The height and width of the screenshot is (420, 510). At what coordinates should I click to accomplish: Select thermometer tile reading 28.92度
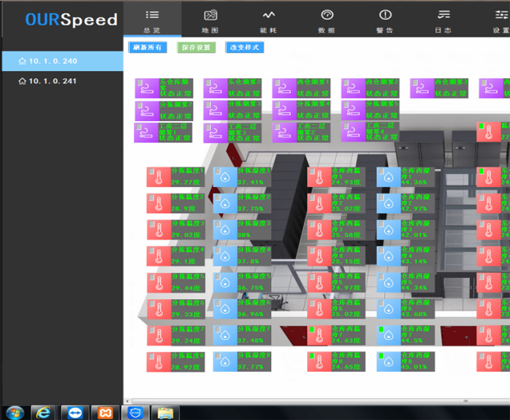click(x=158, y=362)
